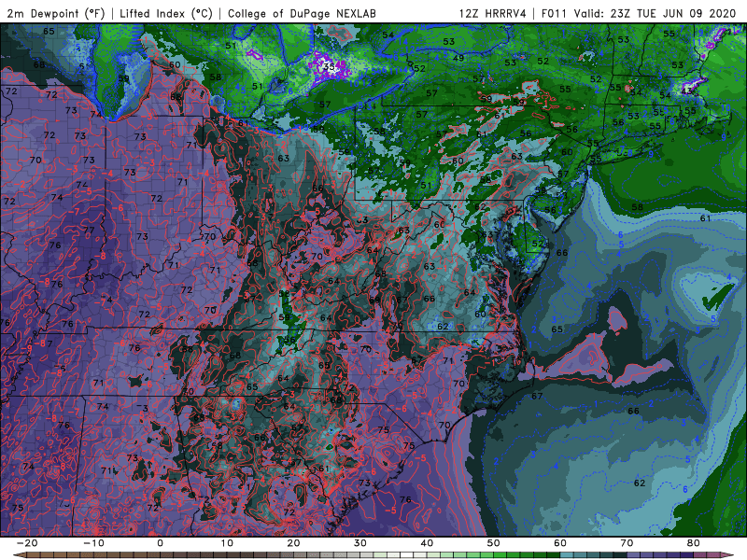The height and width of the screenshot is (560, 747).
Task: Click the 40 label on the color scale
Action: click(427, 543)
